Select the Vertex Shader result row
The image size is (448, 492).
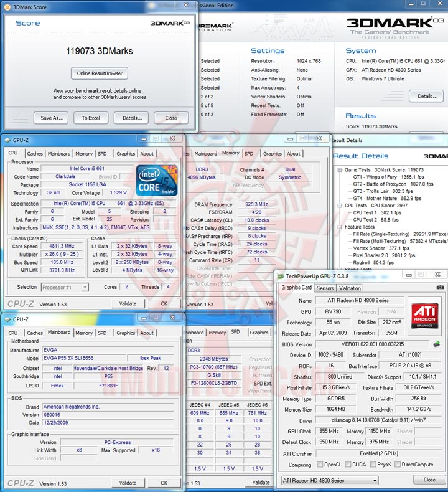pos(381,248)
